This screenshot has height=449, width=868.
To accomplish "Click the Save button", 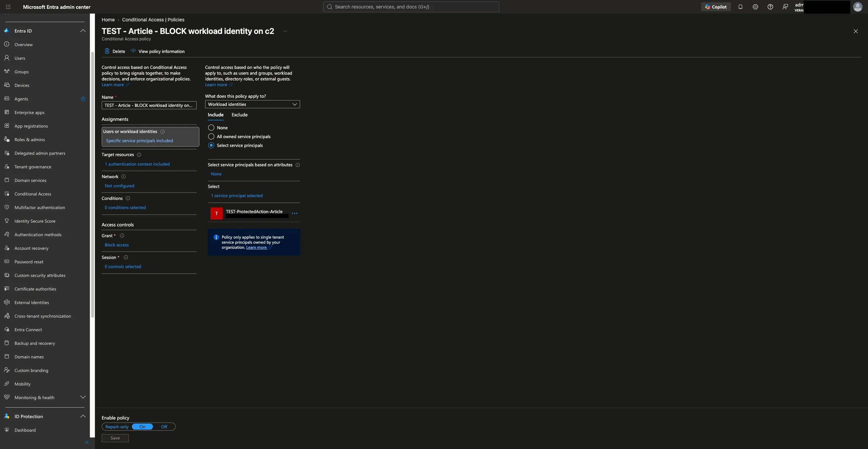I will (115, 438).
